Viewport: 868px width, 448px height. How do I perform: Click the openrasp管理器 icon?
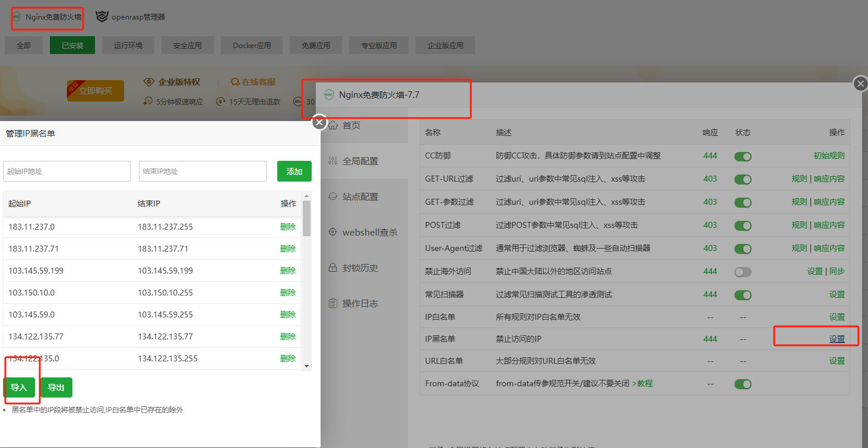point(102,17)
